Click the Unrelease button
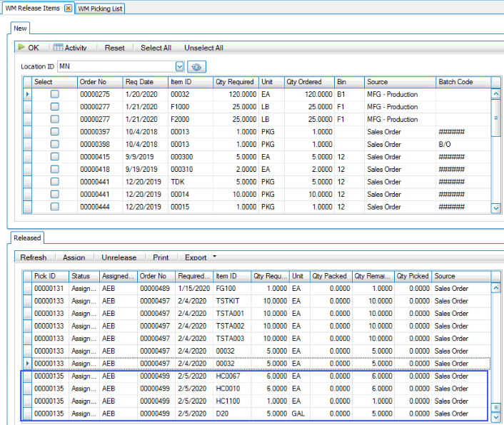 point(119,257)
